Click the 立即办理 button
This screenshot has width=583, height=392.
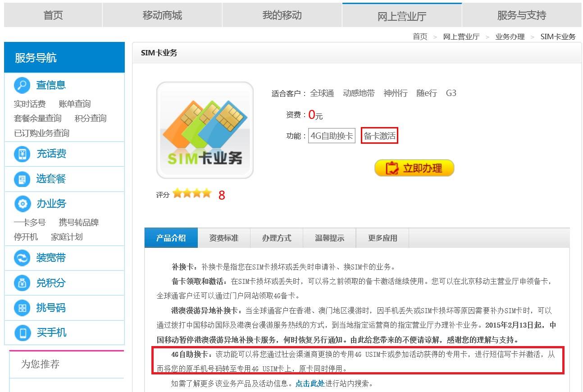click(414, 168)
